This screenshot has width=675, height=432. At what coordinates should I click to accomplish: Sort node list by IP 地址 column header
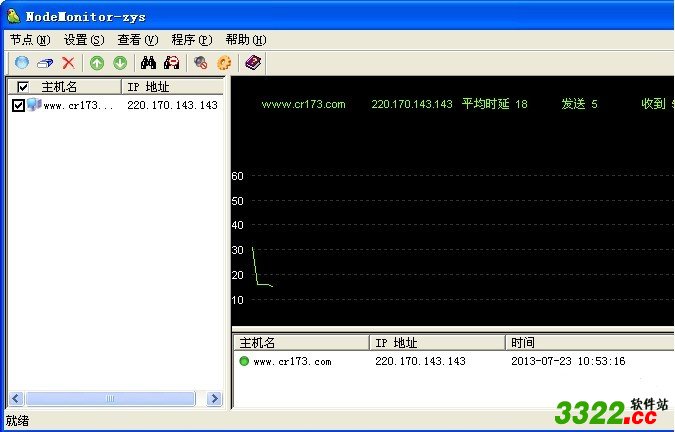(173, 87)
